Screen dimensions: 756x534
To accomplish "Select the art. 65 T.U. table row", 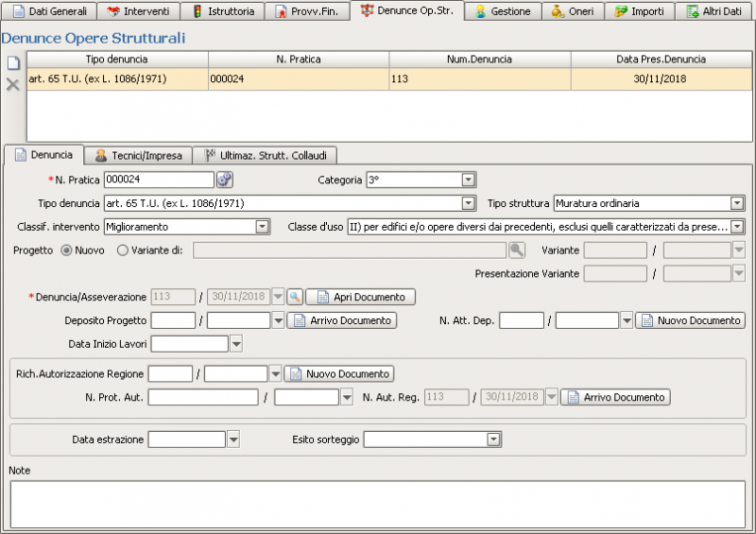I will [x=283, y=79].
